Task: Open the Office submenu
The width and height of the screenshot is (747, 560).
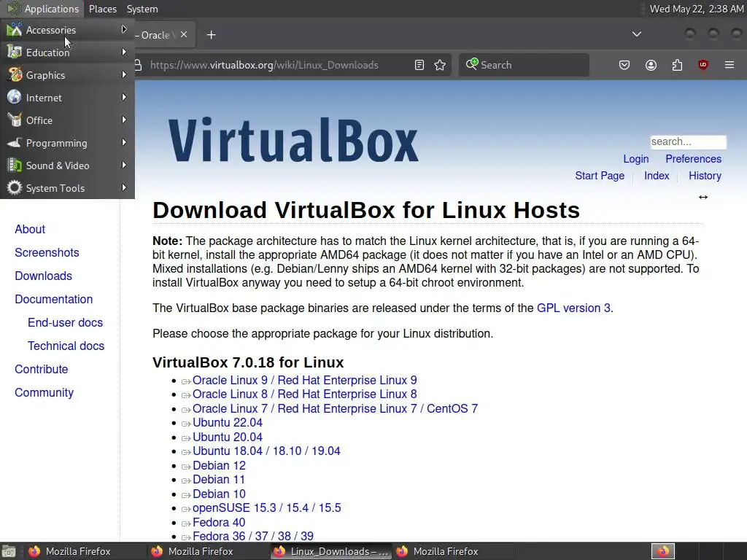Action: (67, 120)
